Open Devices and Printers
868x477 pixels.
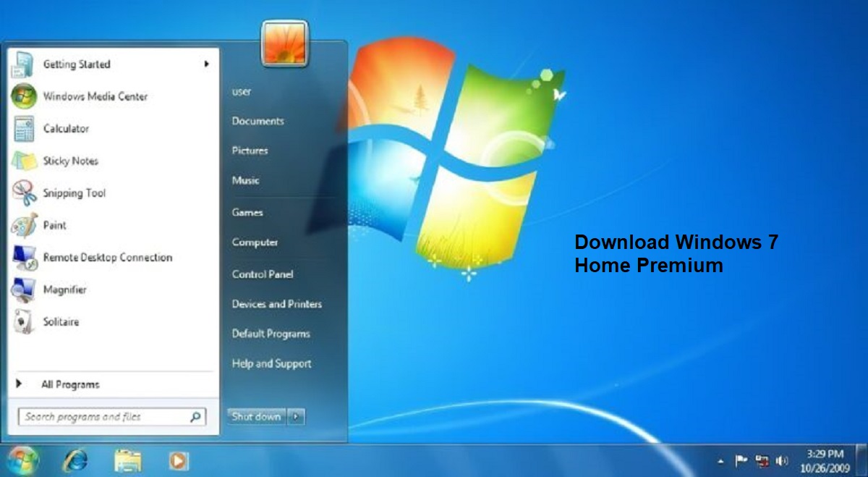pos(276,304)
